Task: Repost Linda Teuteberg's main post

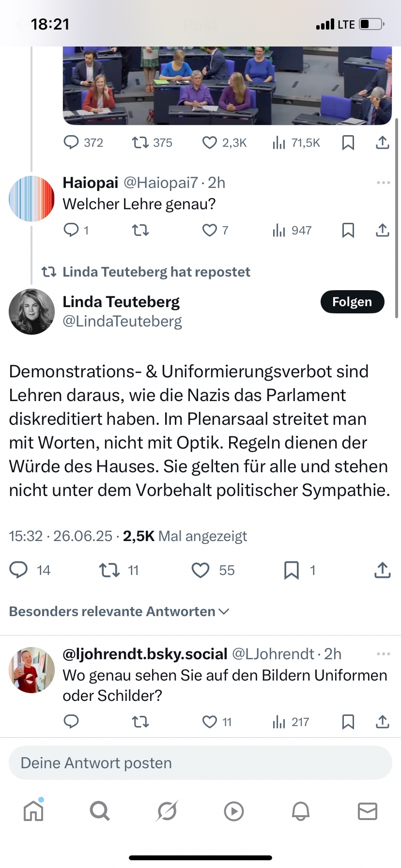Action: (109, 570)
